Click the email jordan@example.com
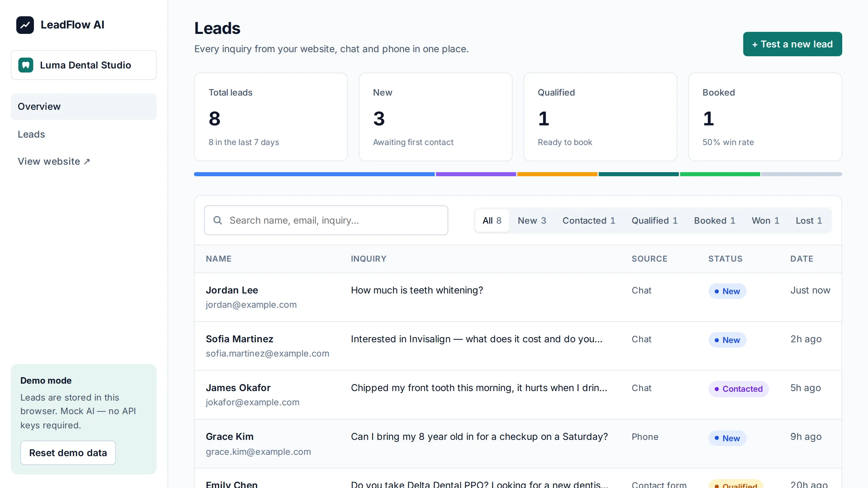Screen dimensions: 868x488 (251, 305)
